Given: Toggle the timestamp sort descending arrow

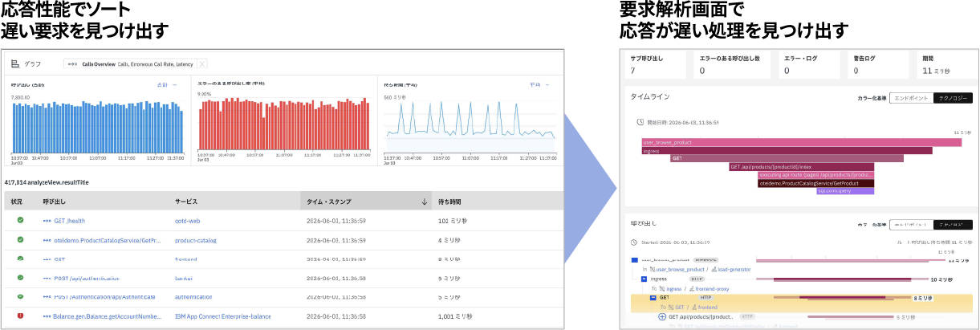Looking at the screenshot, I should [424, 202].
